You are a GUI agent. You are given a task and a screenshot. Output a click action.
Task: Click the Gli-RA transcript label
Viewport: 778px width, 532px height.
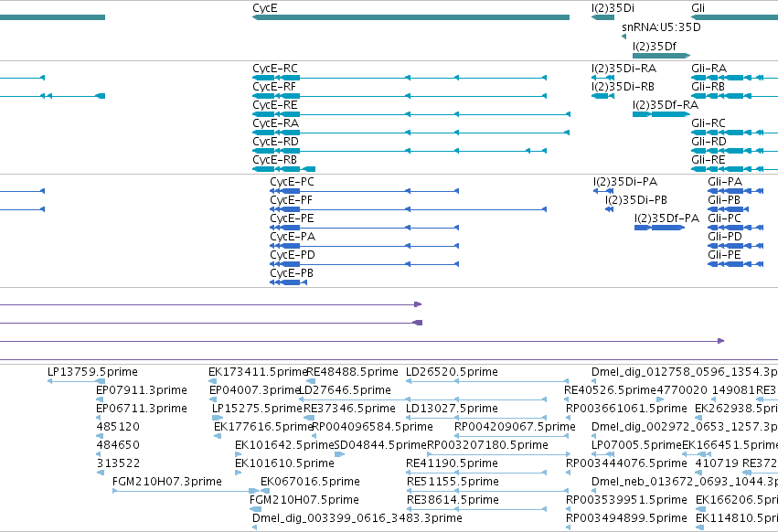tap(709, 68)
